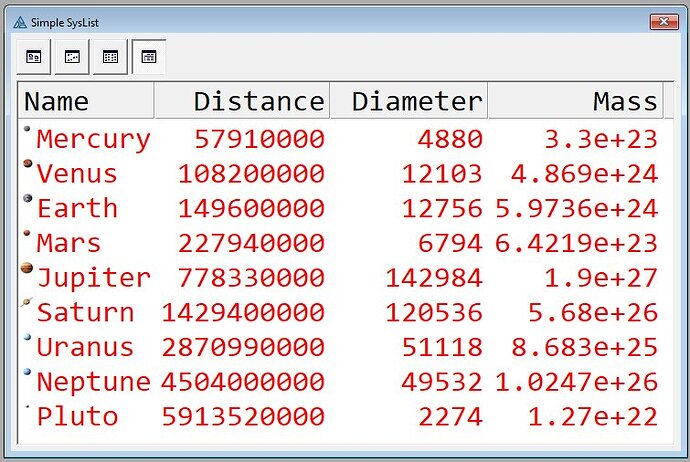Click Saturn mass value 5.68e+26
This screenshot has width=690, height=462.
593,312
